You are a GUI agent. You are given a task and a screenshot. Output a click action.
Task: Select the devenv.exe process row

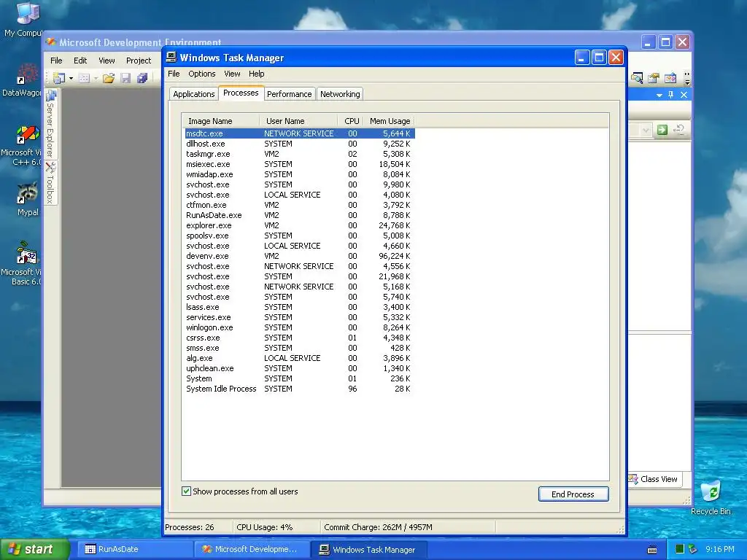click(x=300, y=256)
